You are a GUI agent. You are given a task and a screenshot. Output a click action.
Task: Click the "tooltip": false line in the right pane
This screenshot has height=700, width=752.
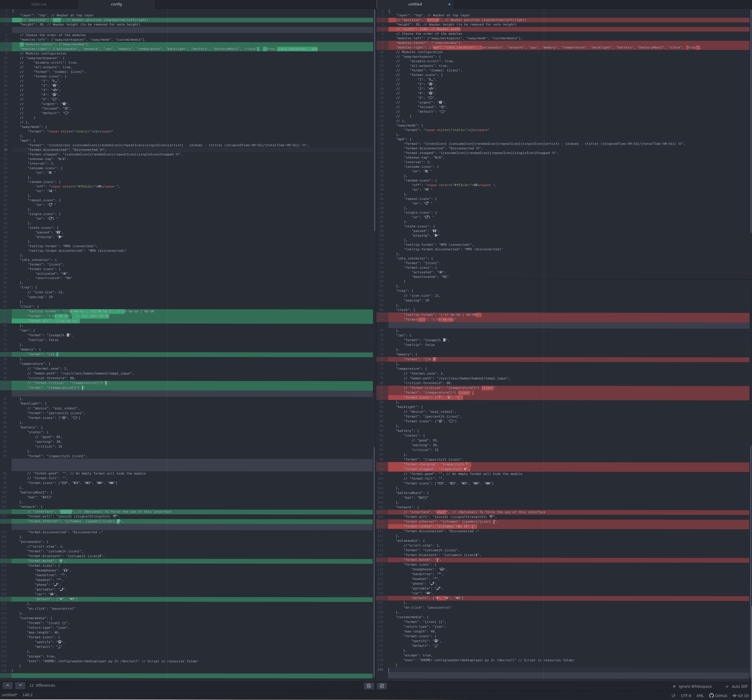(419, 345)
